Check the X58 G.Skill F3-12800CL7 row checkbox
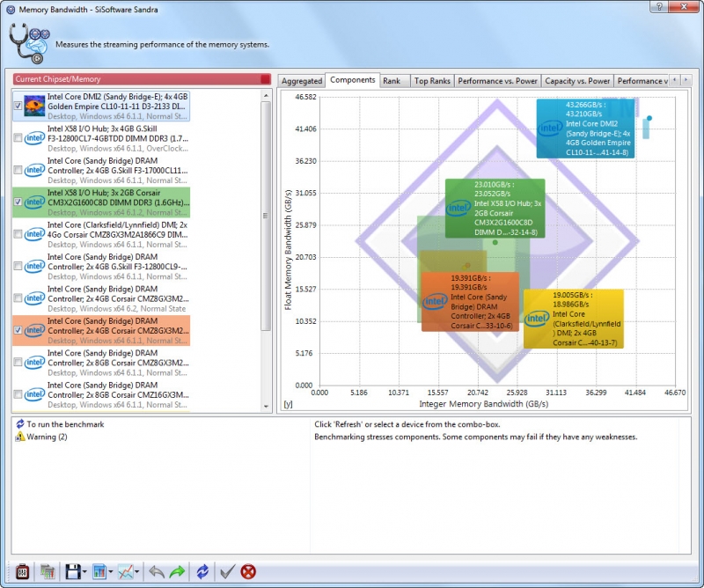Viewport: 704px width, 588px height. pos(18,138)
